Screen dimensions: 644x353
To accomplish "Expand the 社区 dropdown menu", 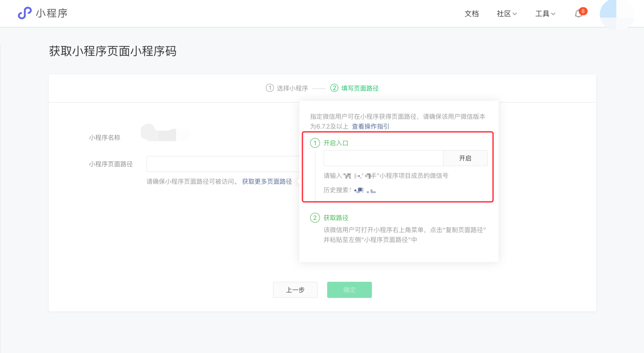I will (x=507, y=14).
